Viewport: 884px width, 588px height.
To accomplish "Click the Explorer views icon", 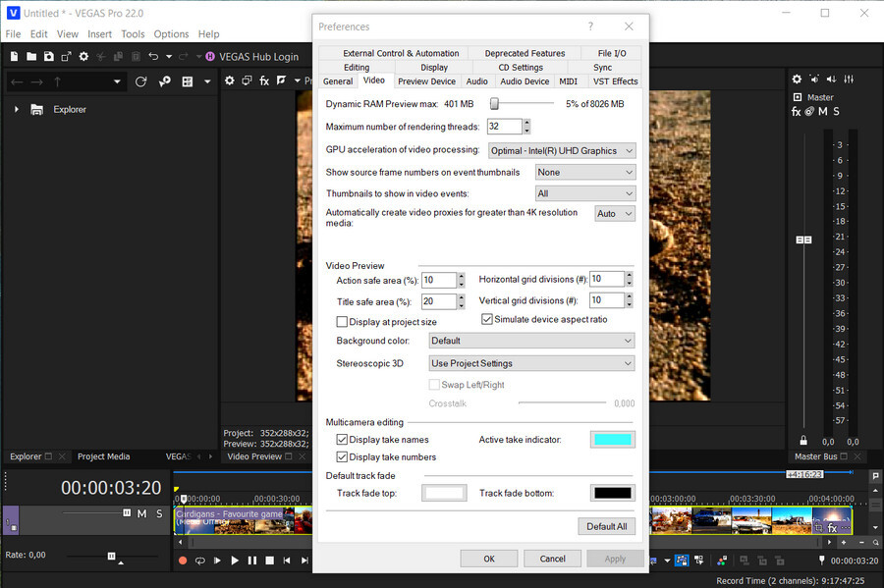I will pos(188,81).
